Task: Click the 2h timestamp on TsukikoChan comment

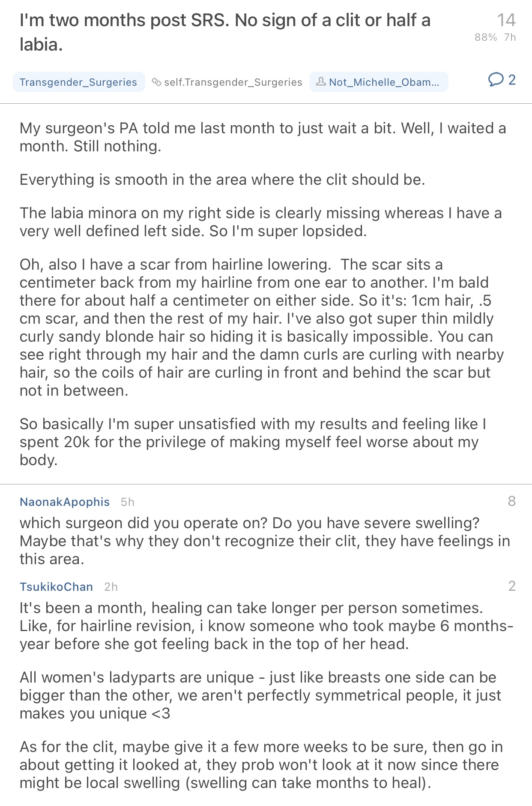Action: (111, 587)
